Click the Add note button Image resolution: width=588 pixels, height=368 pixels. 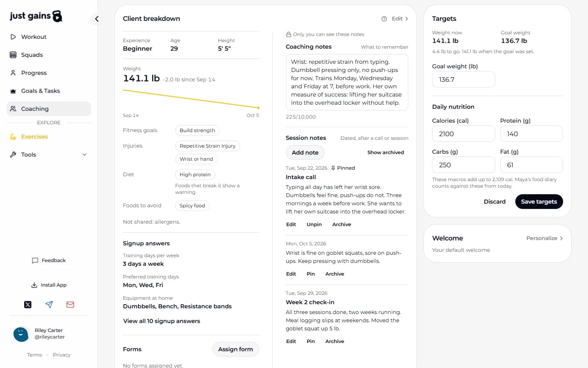click(x=305, y=153)
